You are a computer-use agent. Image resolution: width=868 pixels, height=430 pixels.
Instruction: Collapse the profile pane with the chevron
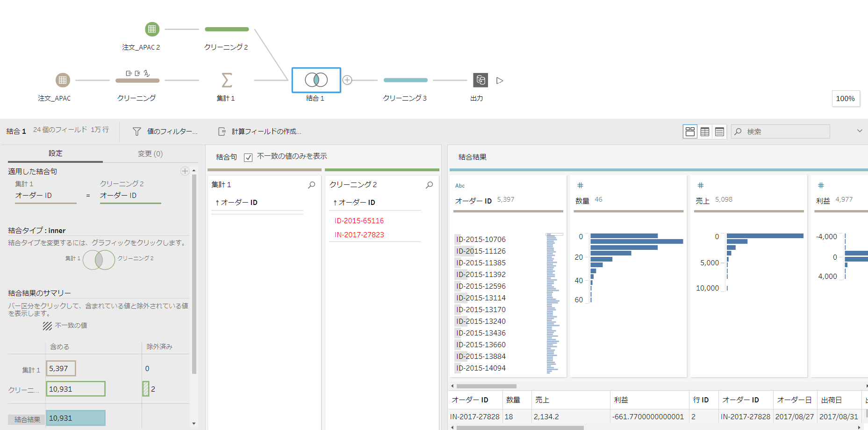pyautogui.click(x=859, y=131)
